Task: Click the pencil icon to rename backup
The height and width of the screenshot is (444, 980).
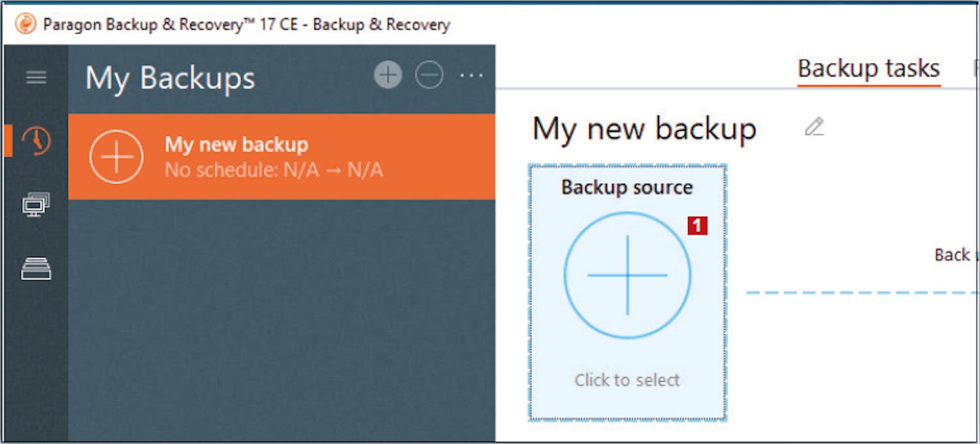Action: coord(814,127)
